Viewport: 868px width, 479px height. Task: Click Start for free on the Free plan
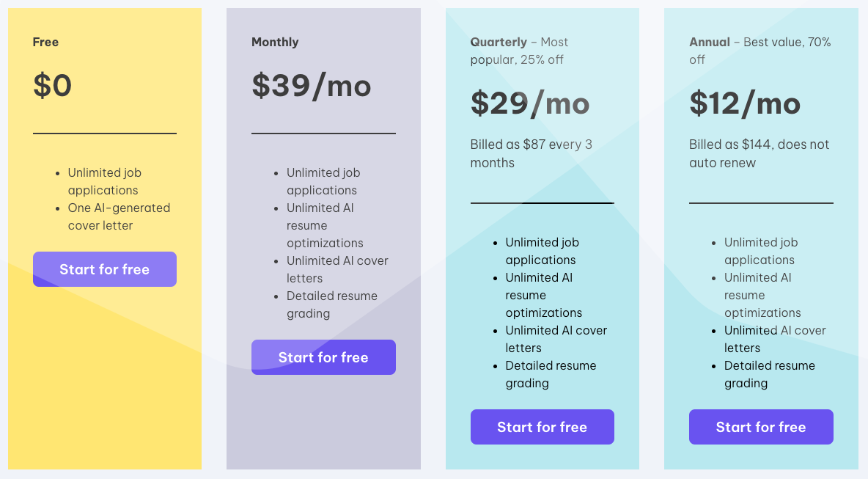pos(104,269)
